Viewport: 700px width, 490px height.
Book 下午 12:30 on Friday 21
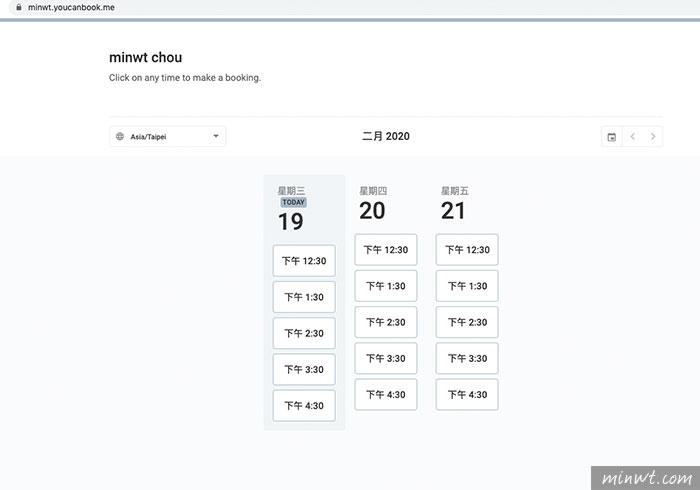467,249
